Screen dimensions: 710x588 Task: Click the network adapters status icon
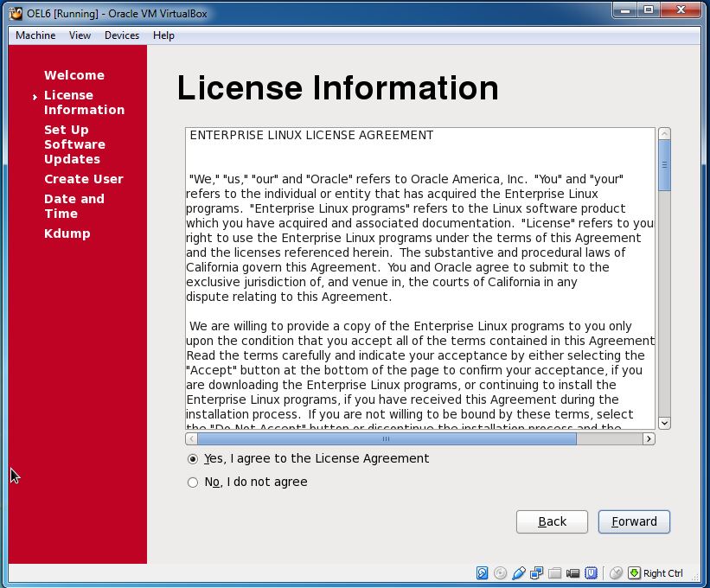[x=536, y=573]
